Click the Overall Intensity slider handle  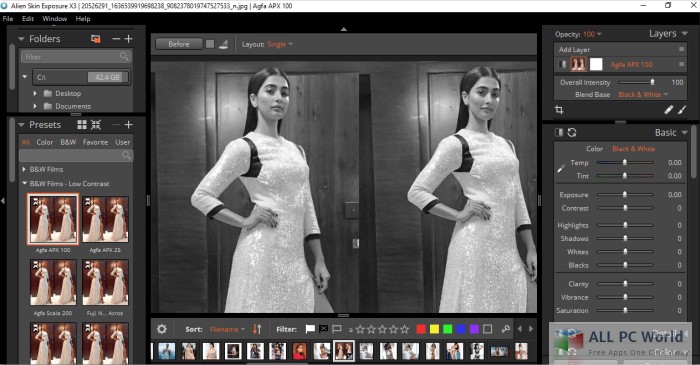[652, 82]
